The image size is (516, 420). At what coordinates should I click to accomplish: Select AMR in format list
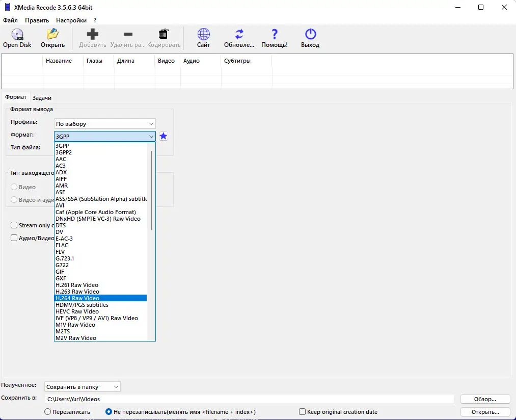100,186
